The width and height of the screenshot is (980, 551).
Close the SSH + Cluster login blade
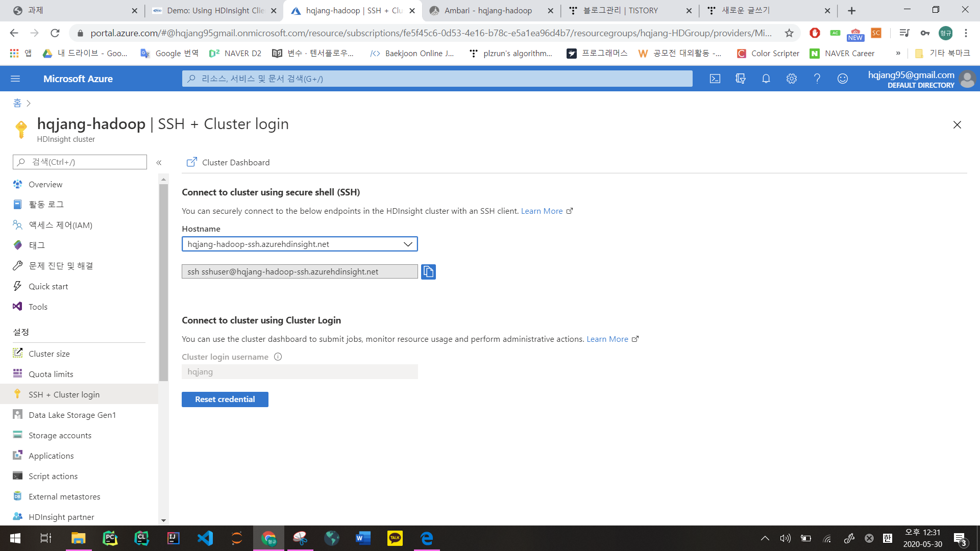[x=957, y=125]
